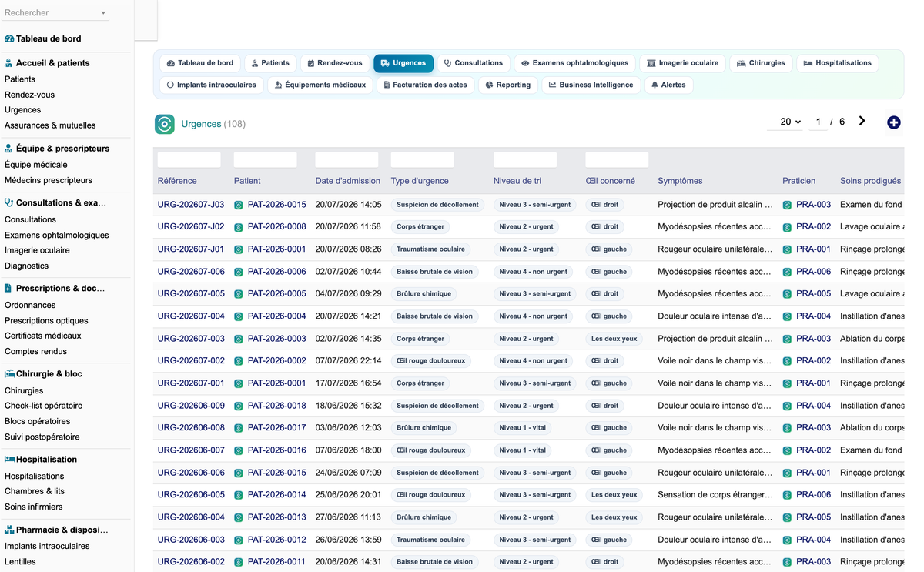Sort by Praticien column header
Image resolution: width=924 pixels, height=572 pixels.
pos(798,181)
